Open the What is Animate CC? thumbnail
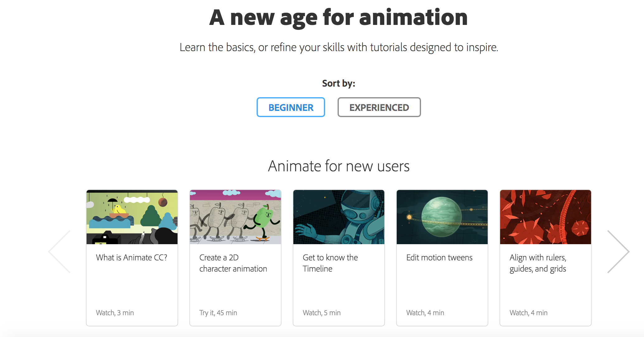644x337 pixels. click(x=132, y=217)
